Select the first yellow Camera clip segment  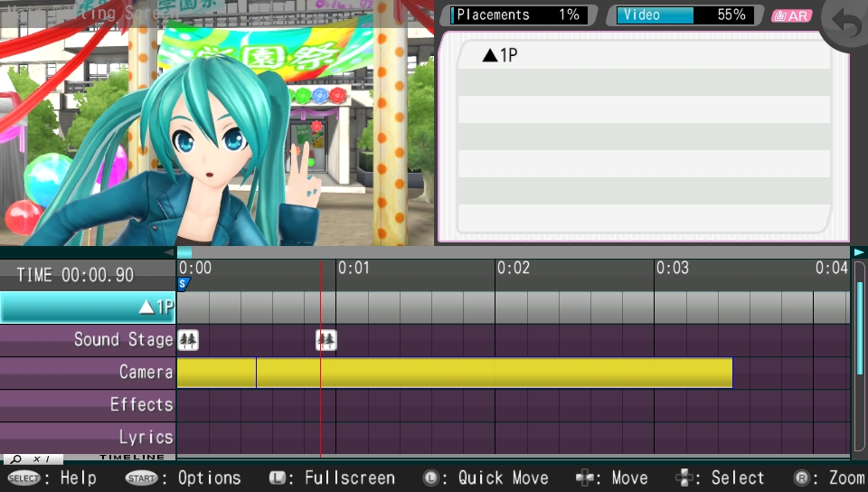(216, 373)
